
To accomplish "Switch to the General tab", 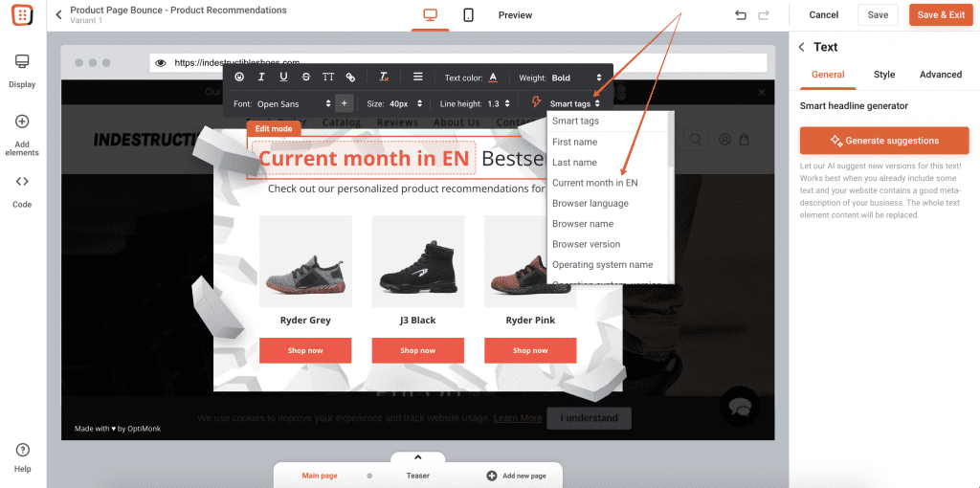I will [x=828, y=75].
